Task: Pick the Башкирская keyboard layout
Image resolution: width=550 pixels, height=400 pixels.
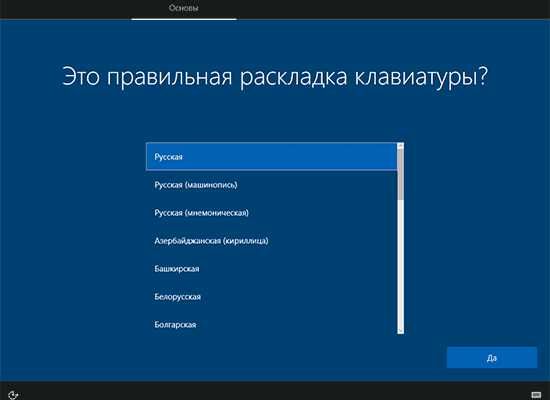Action: [272, 269]
